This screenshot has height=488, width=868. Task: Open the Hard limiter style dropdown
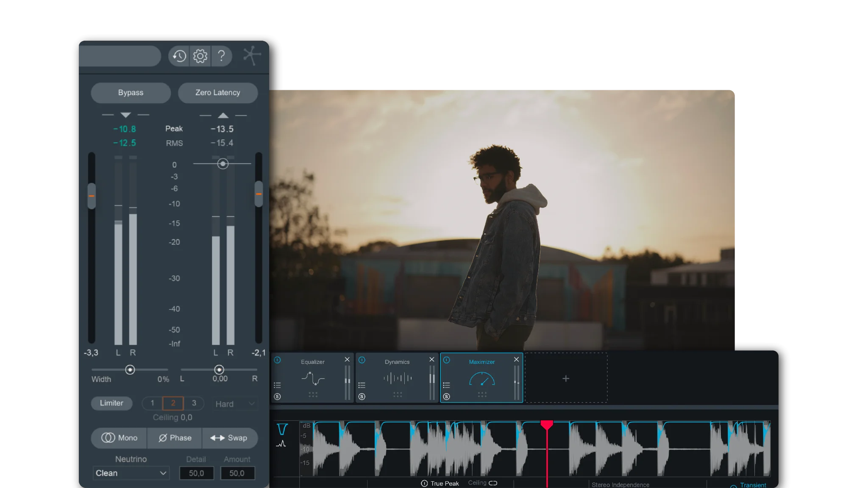235,404
